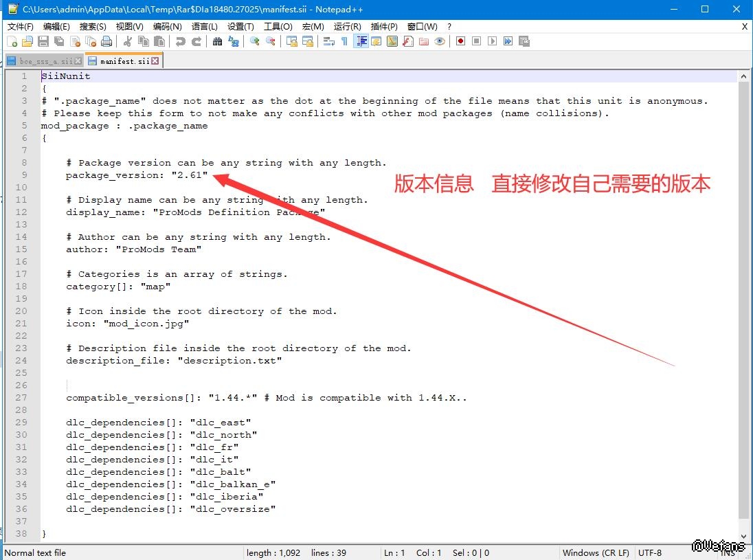Click the "dlc_iberia" dependency value
The image size is (753, 560).
(227, 497)
